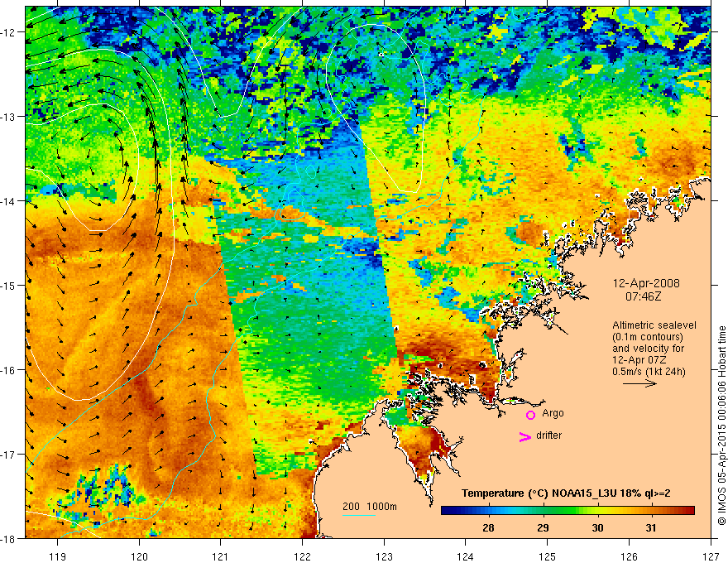Click the 'Argo' legend label
The width and height of the screenshot is (728, 563).
click(x=553, y=413)
